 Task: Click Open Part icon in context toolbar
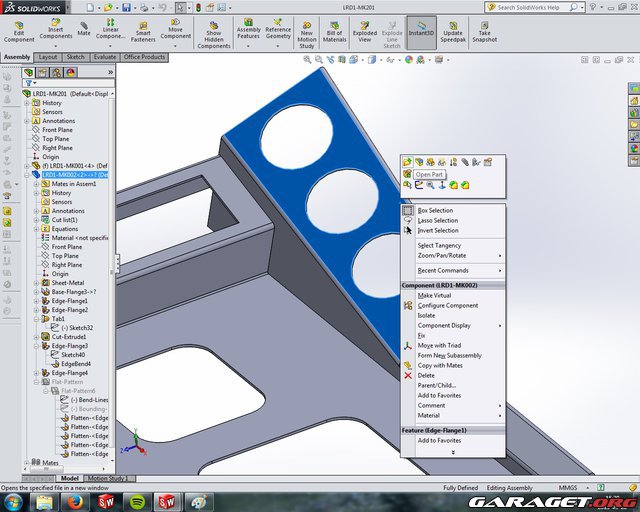408,162
